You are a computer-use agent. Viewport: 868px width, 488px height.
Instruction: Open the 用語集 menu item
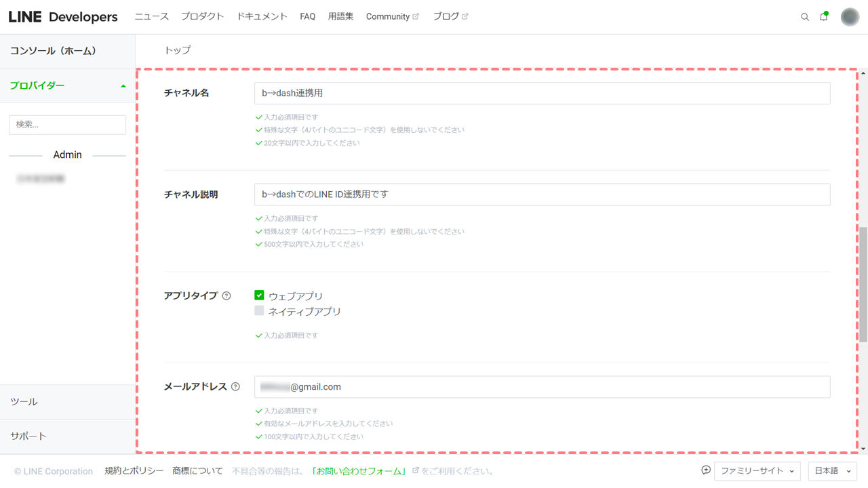point(340,16)
